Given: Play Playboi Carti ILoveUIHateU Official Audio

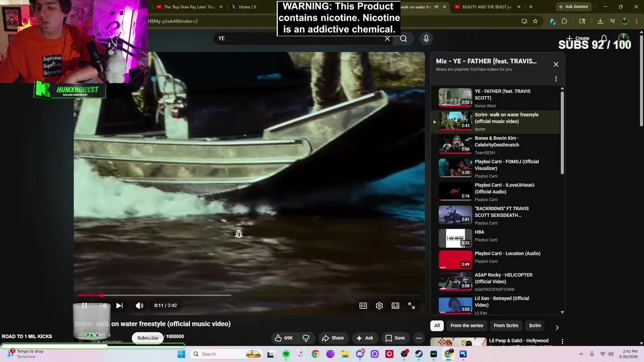Looking at the screenshot, I should [496, 192].
